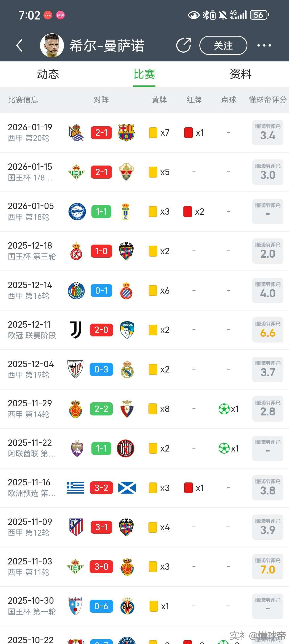The image size is (289, 644).
Task: Switch to the 动态 tab
Action: pos(48,74)
